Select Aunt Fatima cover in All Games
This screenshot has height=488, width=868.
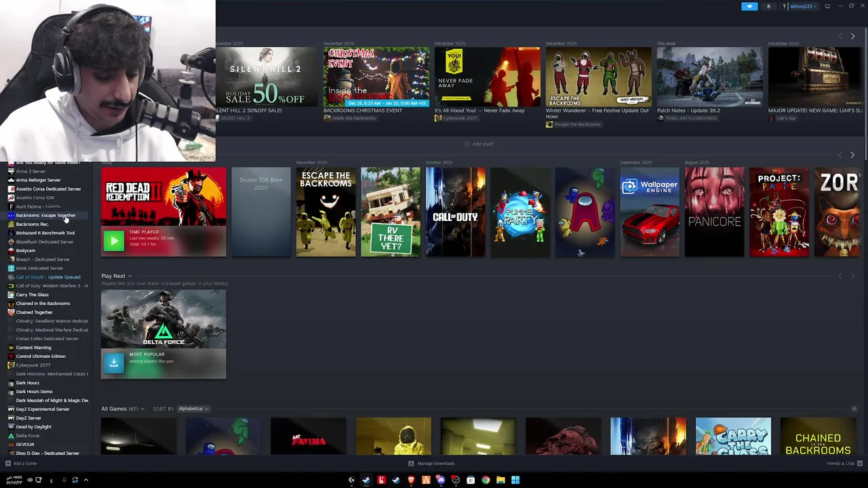click(309, 436)
